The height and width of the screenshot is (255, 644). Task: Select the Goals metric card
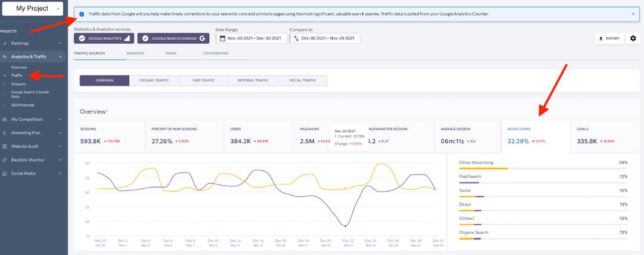click(x=605, y=136)
